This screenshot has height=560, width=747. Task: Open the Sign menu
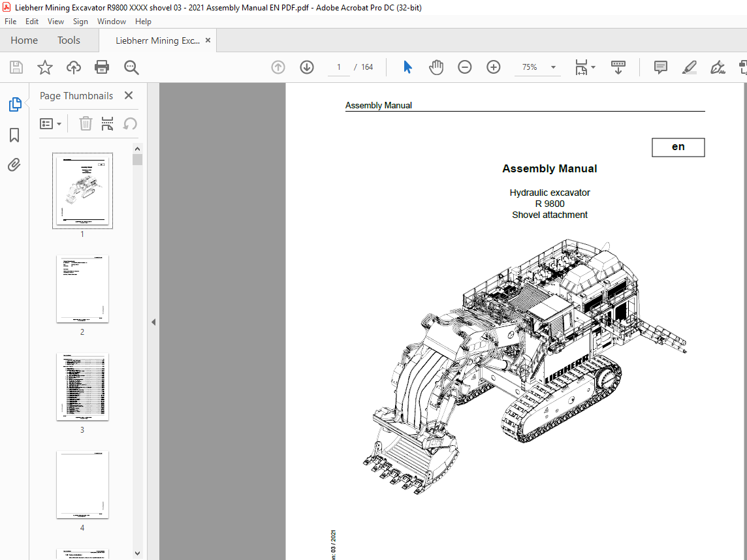(x=80, y=22)
